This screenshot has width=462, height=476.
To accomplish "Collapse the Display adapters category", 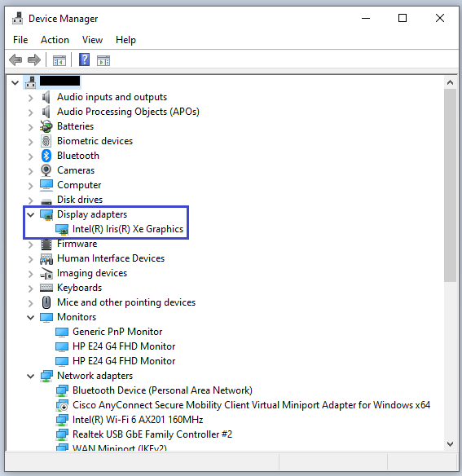I will (31, 215).
